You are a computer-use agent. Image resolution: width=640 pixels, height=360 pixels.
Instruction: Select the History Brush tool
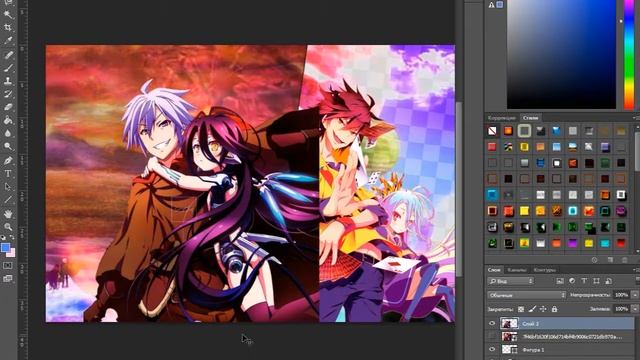[x=8, y=94]
